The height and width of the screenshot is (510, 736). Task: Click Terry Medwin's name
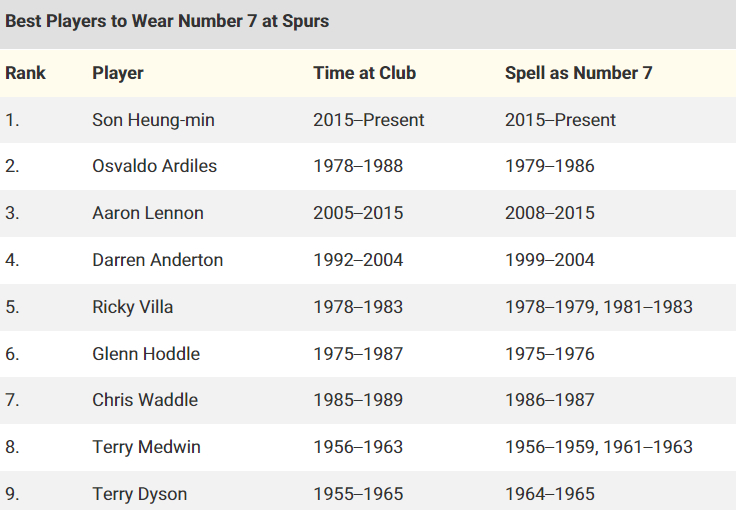tap(146, 447)
